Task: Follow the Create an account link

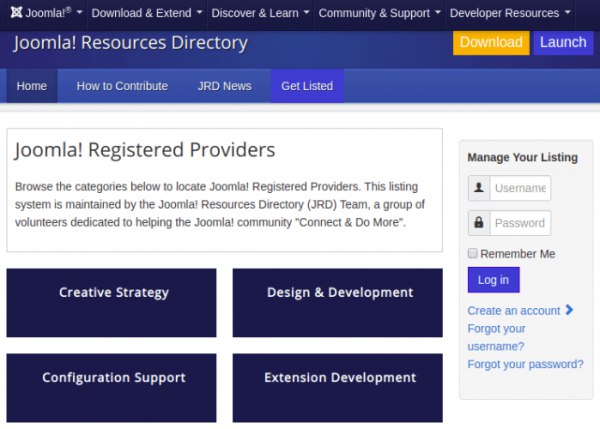Action: 514,310
